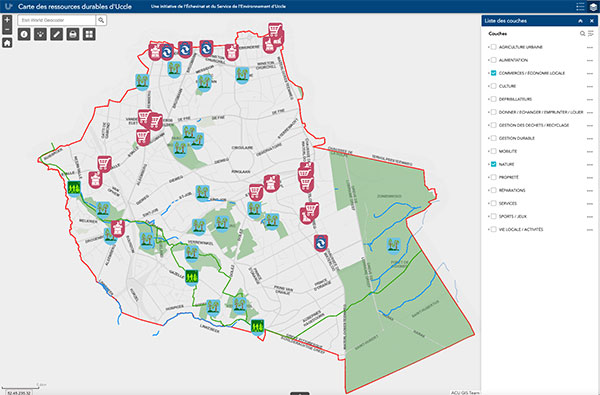Open more options for GESTION DURABLE layer

click(x=590, y=139)
